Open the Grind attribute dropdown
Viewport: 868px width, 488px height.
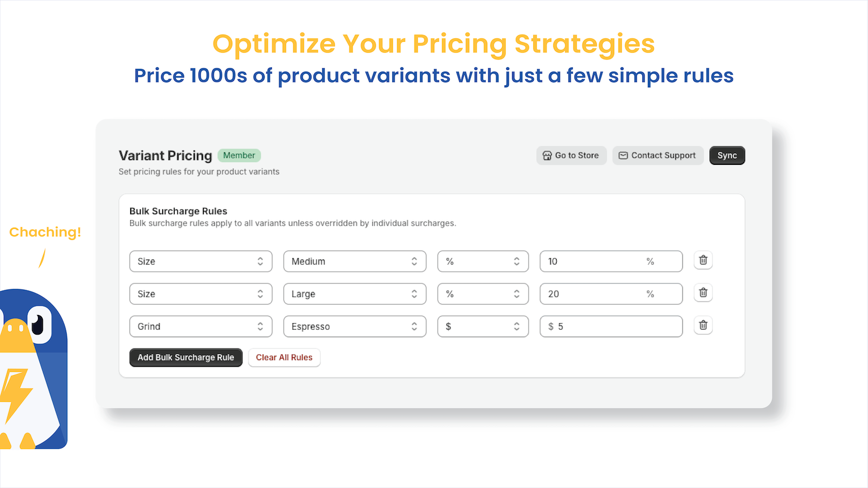(201, 326)
